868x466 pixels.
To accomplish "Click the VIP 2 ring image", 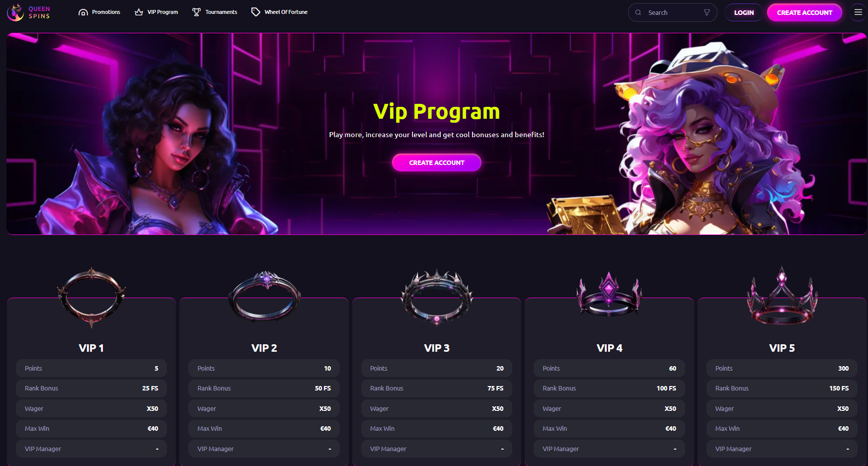I will tap(264, 296).
